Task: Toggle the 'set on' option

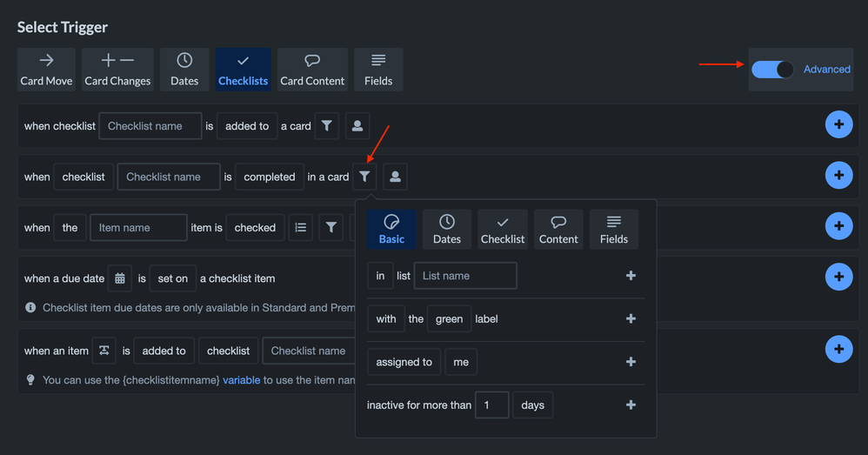Action: pos(173,278)
